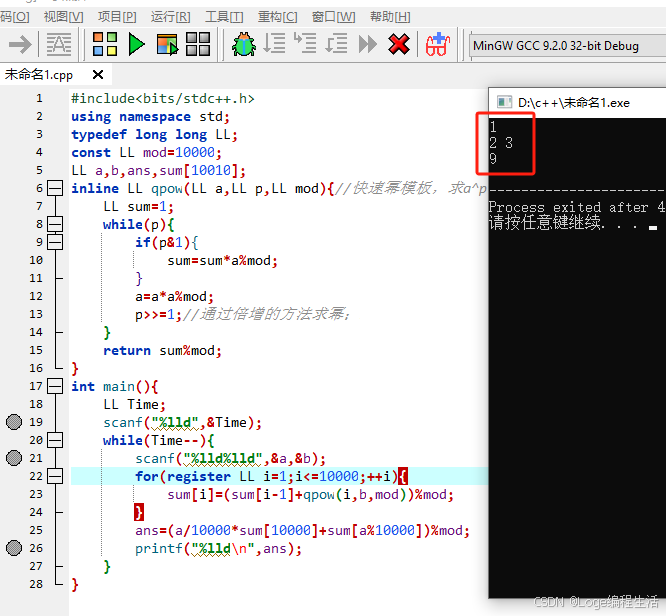Click the step into debug icon

pos(305,43)
